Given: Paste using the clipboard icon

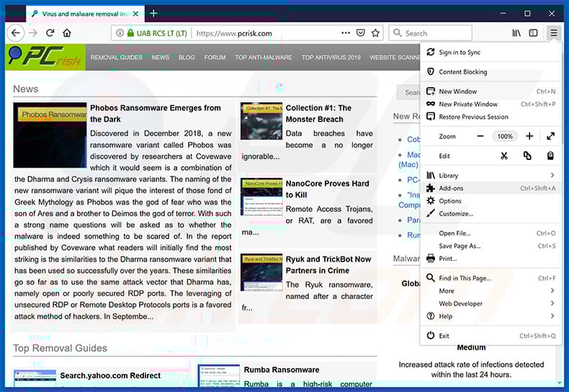Looking at the screenshot, I should 550,156.
